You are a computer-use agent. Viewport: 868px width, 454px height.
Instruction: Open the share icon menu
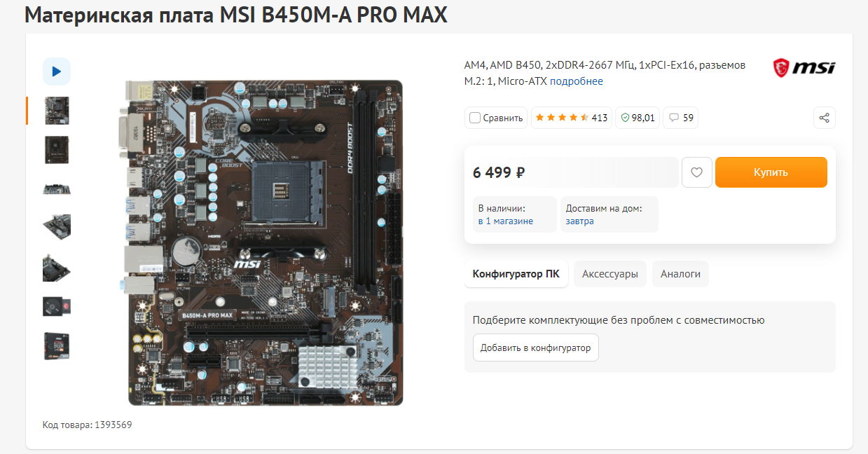coord(824,118)
